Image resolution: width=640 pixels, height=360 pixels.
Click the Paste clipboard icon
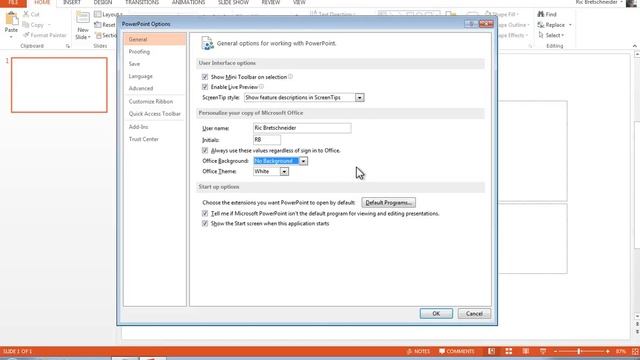[11, 19]
